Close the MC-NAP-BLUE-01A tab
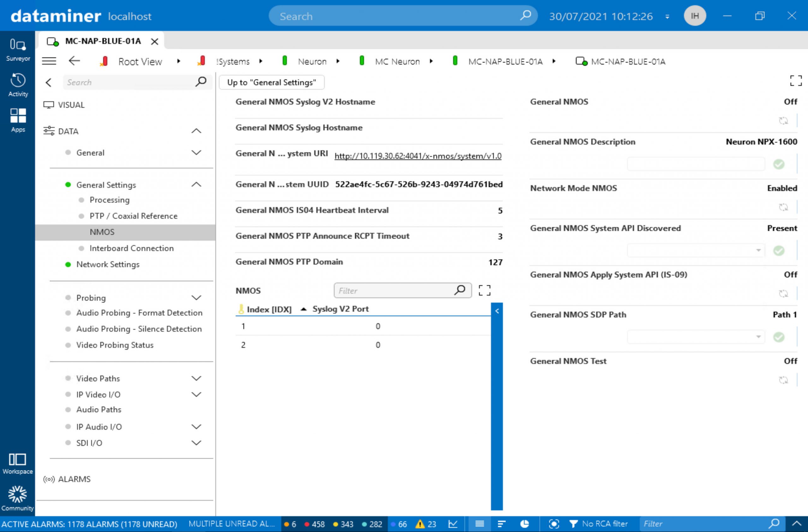808x532 pixels. click(154, 41)
